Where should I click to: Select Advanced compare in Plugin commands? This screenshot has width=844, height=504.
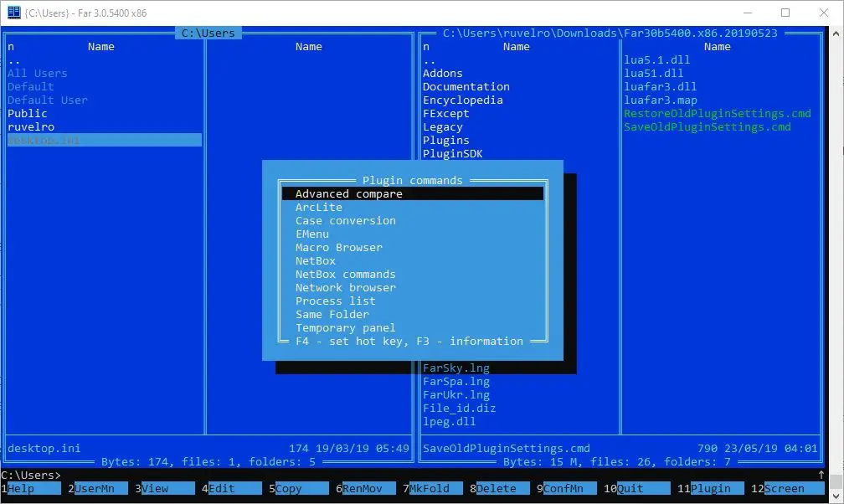412,194
